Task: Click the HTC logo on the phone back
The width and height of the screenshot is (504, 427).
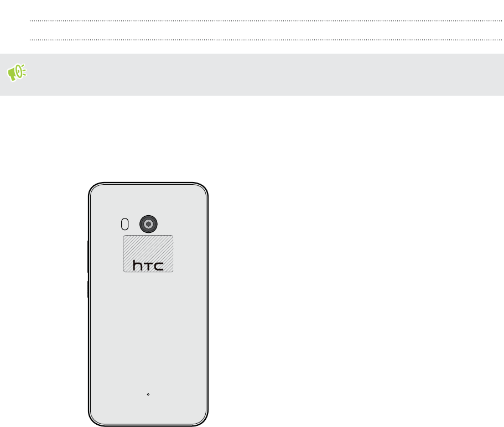Action: [148, 265]
